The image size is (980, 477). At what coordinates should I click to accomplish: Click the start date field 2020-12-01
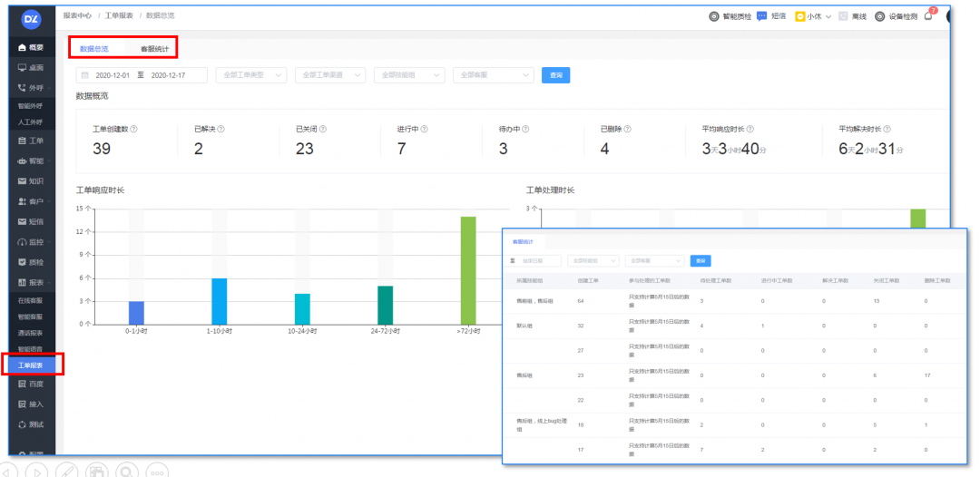[113, 75]
